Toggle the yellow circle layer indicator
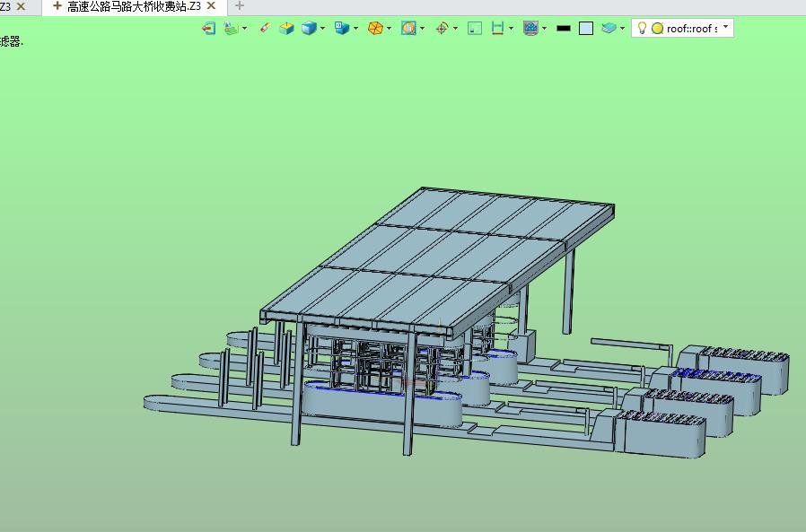 click(x=657, y=28)
